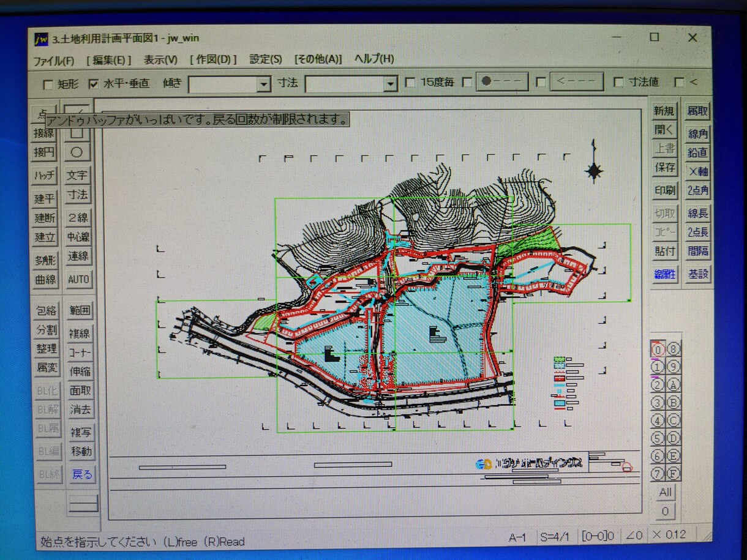Click the A-1 paper size in status bar

point(517,537)
